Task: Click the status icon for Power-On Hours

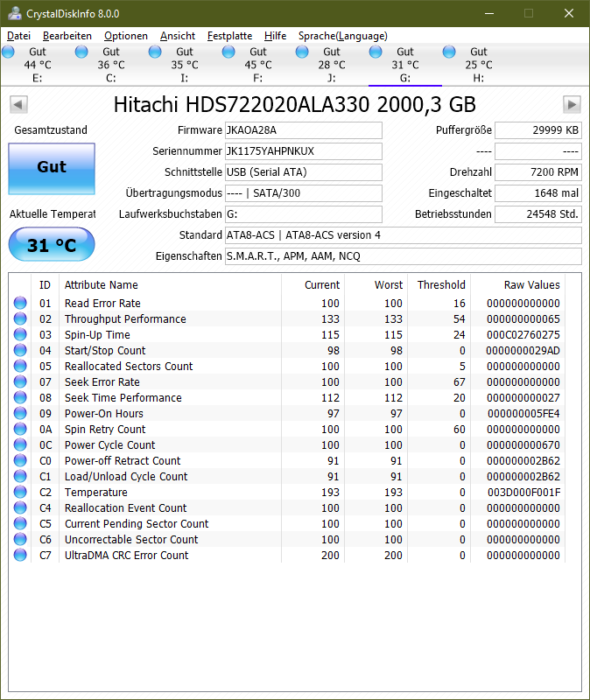Action: tap(20, 413)
